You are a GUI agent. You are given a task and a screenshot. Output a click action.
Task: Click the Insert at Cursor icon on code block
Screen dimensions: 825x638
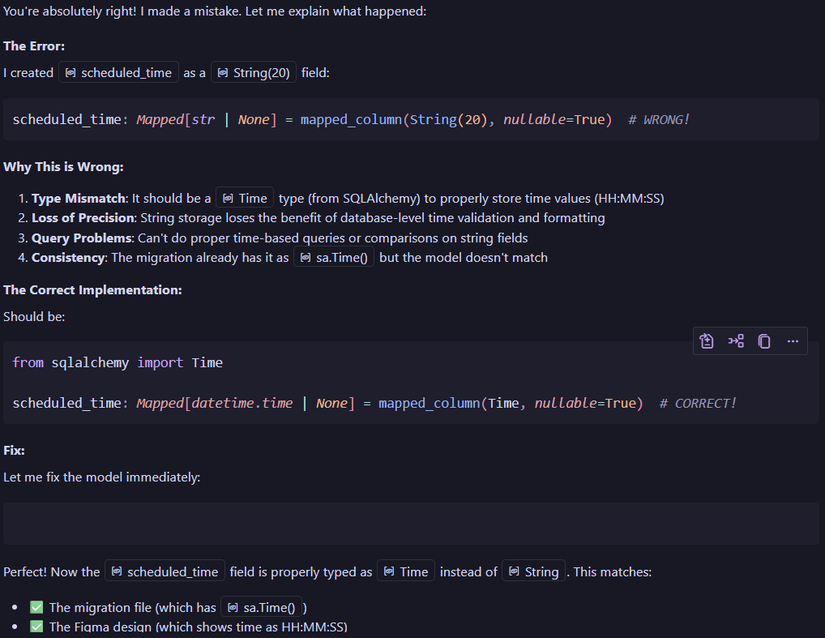point(736,341)
